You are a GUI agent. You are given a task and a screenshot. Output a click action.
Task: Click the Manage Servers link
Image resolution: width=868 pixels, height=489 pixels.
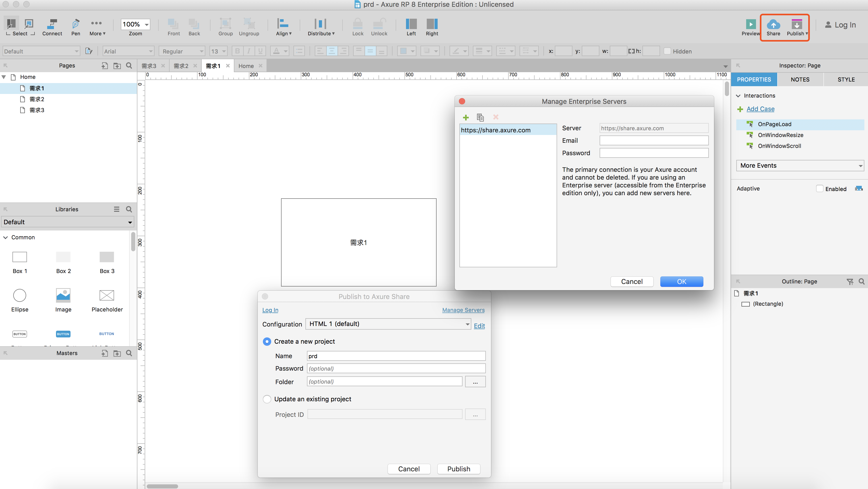(x=463, y=310)
